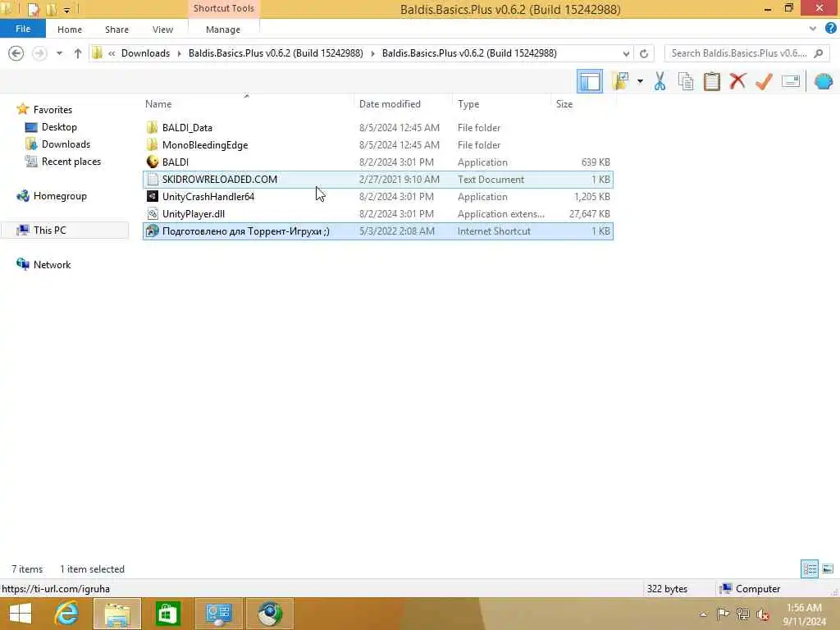The height and width of the screenshot is (630, 840).
Task: Sort by the Size column header
Action: coord(583,104)
